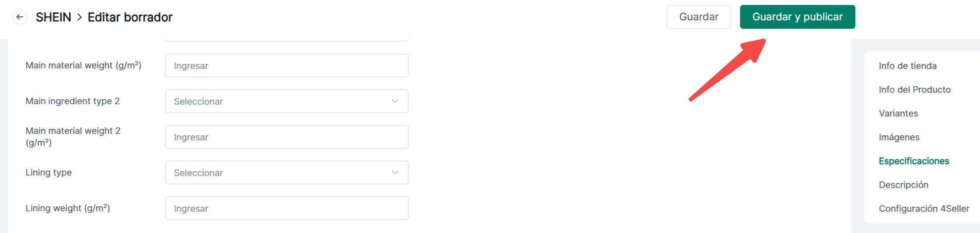Image resolution: width=980 pixels, height=233 pixels.
Task: Focus the Main material weight (g/m²) input
Action: [x=286, y=65]
